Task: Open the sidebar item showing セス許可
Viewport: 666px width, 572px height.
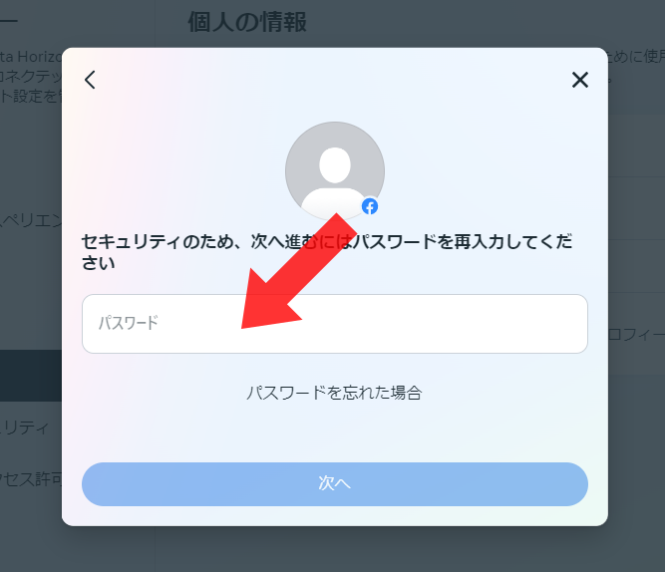Action: click(31, 479)
